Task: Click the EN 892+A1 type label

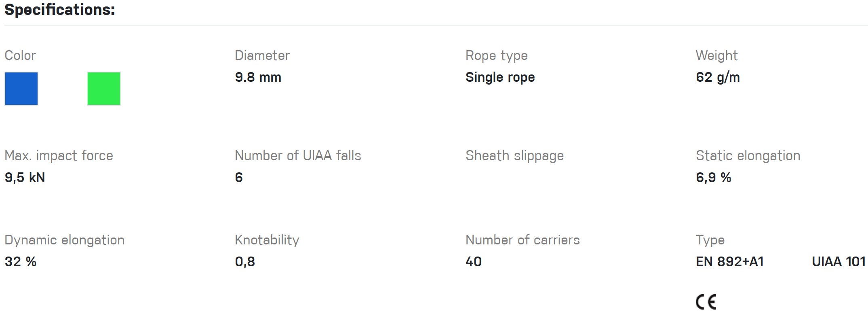Action: pyautogui.click(x=730, y=262)
